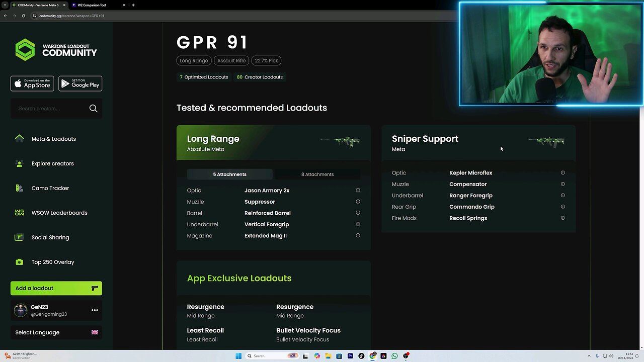The height and width of the screenshot is (362, 644).
Task: Open Social Sharing page
Action: click(50, 237)
